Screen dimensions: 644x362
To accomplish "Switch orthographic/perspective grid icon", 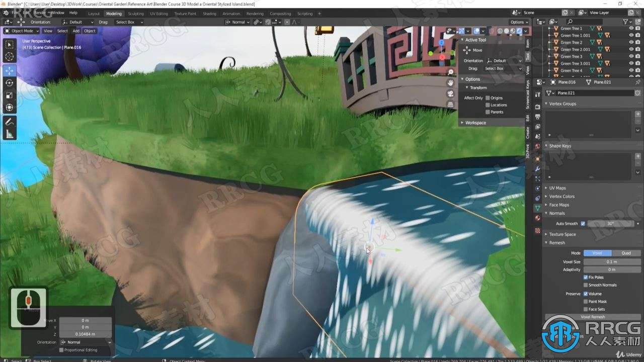I will coord(450,104).
